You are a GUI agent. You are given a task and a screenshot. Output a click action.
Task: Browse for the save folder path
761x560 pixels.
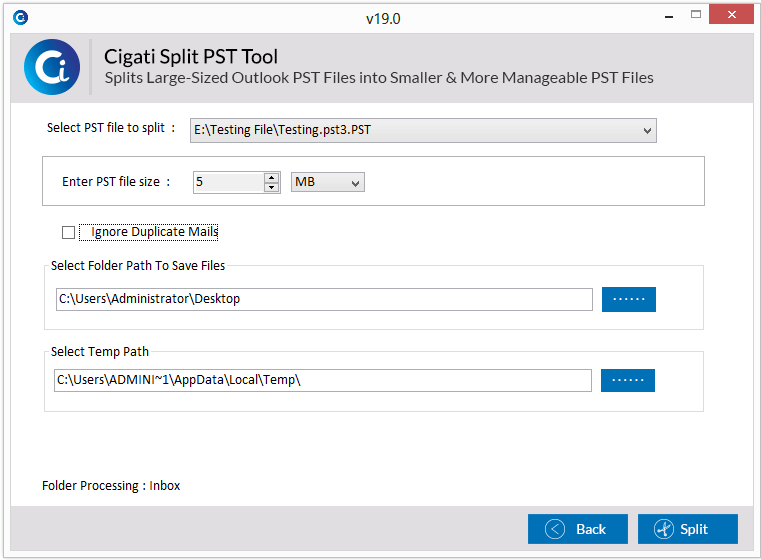click(629, 299)
